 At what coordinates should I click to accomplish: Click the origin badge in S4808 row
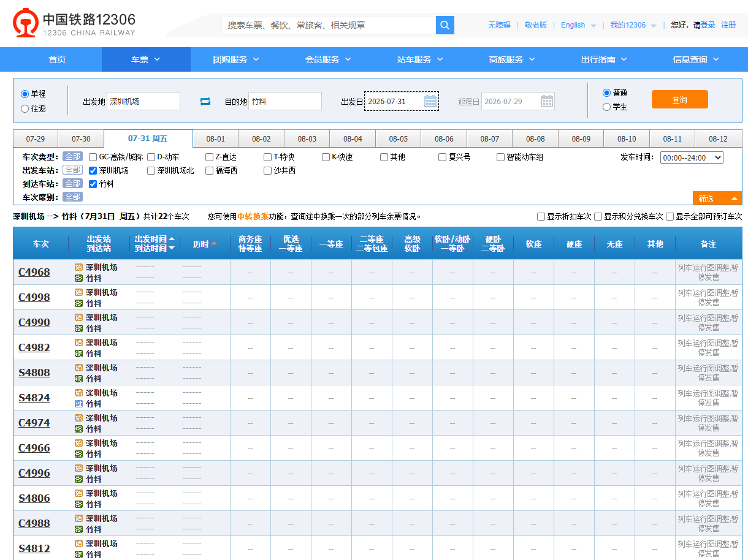pos(78,368)
